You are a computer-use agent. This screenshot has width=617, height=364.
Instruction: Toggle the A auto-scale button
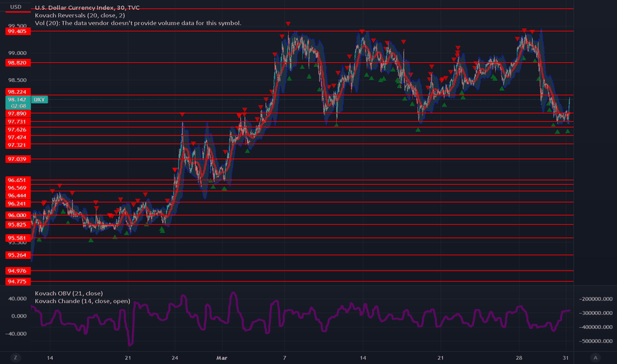coord(595,357)
